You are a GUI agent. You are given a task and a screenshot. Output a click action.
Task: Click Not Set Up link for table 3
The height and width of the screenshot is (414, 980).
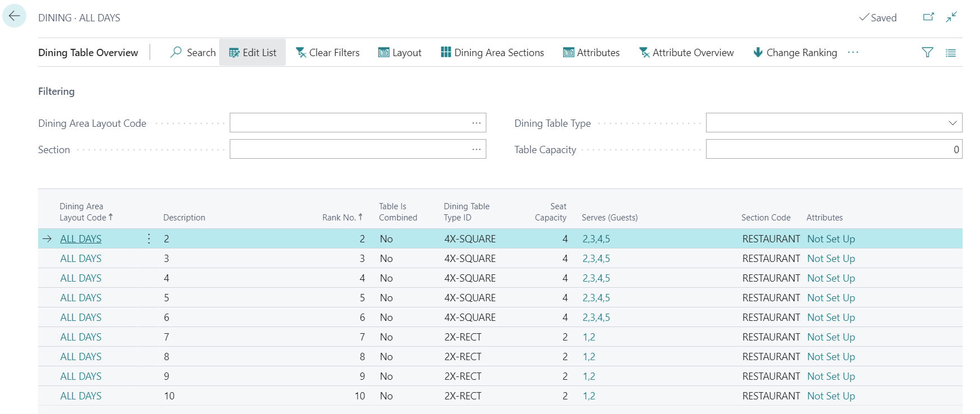(831, 259)
